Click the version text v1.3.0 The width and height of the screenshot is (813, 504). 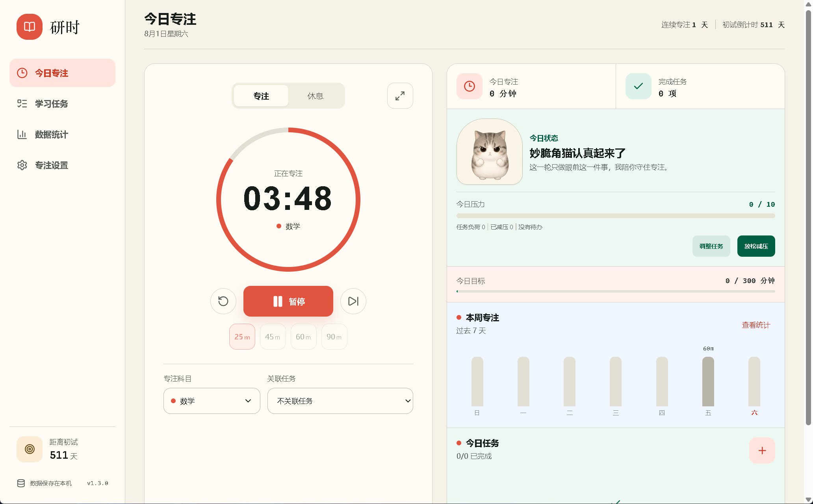coord(98,483)
